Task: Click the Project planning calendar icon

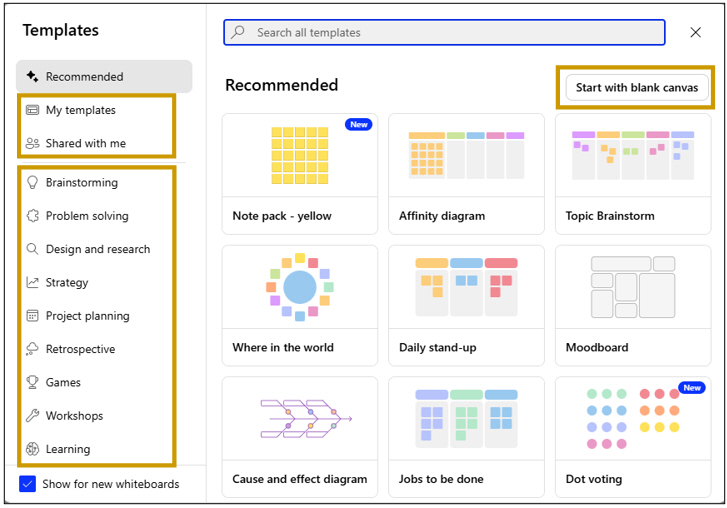Action: tap(32, 316)
